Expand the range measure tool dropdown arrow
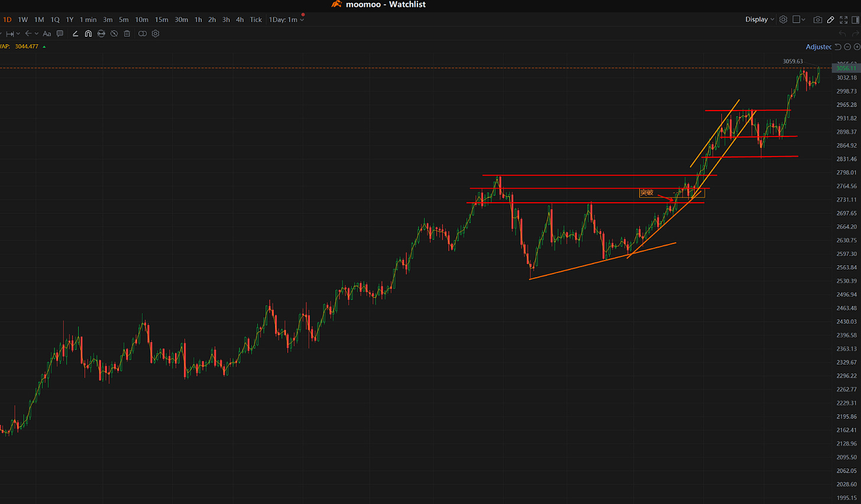The height and width of the screenshot is (504, 861). click(x=18, y=34)
